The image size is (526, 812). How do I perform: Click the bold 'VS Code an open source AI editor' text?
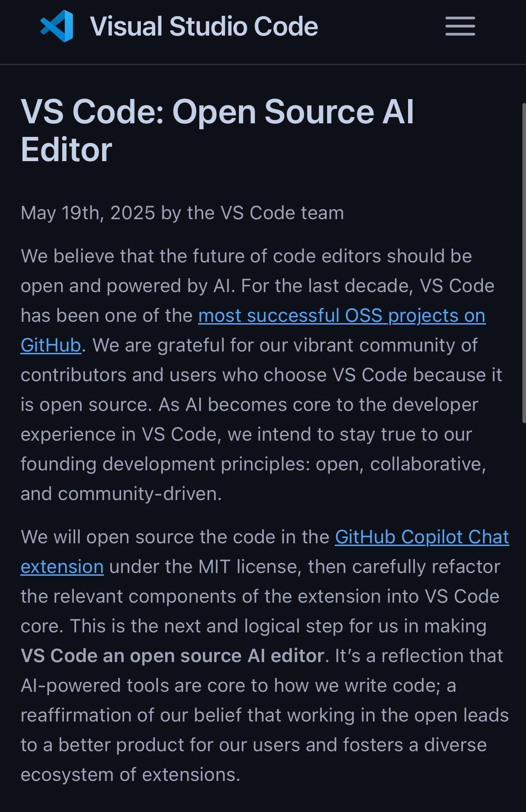tap(172, 656)
